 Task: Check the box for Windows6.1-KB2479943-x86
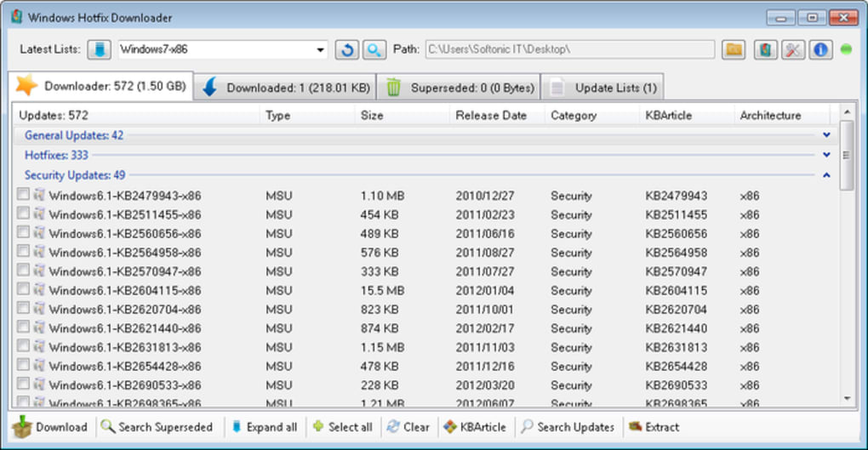[x=23, y=194]
